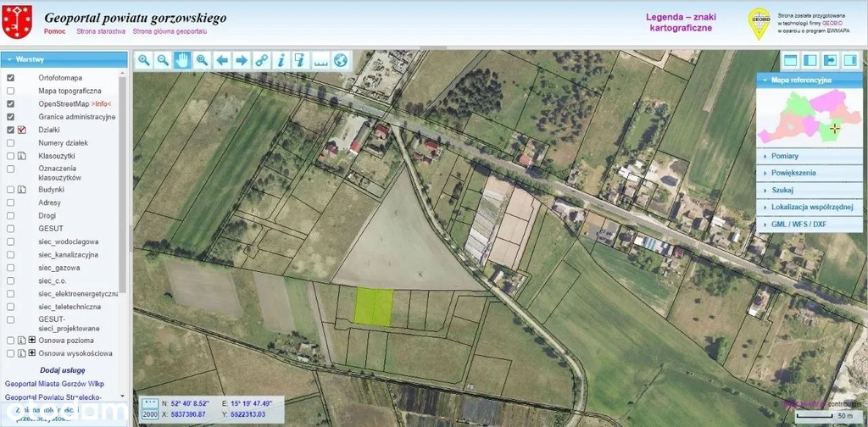Click the yellow GEOBID logo
This screenshot has width=868, height=427.
(759, 23)
